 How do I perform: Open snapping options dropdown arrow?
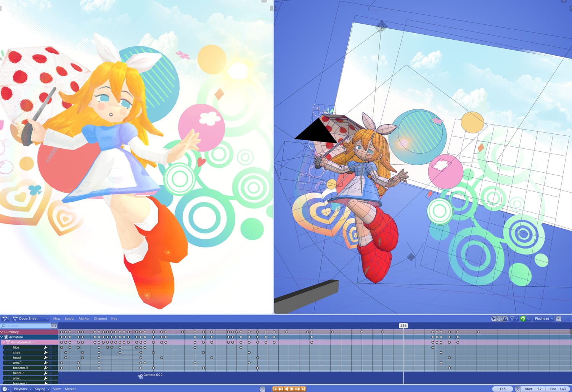point(529,319)
